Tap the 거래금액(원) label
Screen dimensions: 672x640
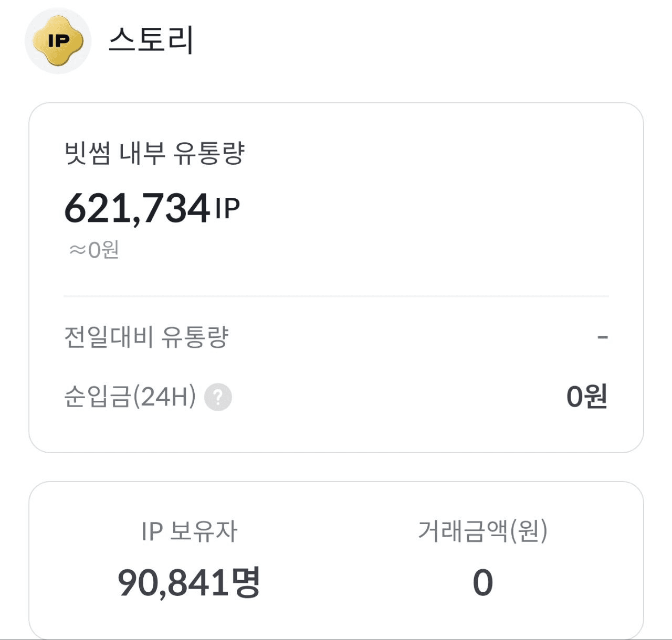482,531
